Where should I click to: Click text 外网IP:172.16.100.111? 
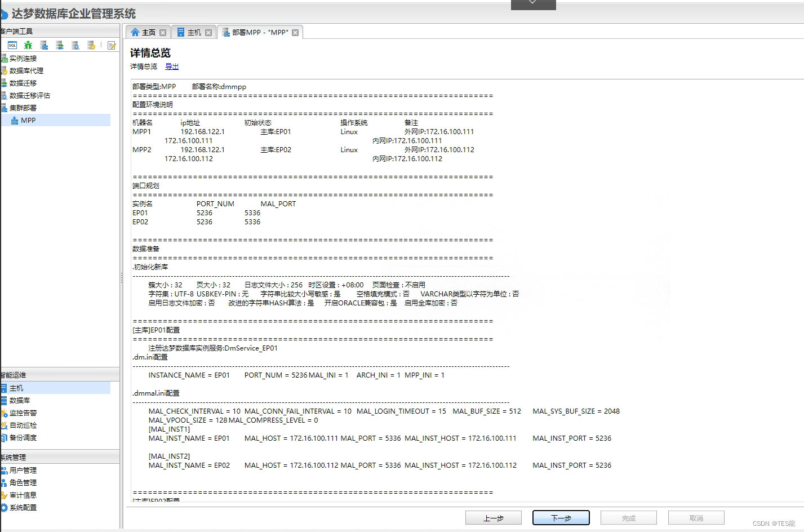(x=439, y=132)
